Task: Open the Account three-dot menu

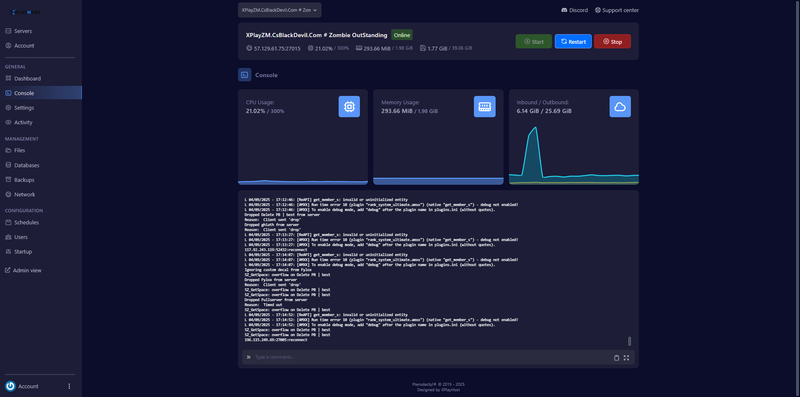Action: 69,386
